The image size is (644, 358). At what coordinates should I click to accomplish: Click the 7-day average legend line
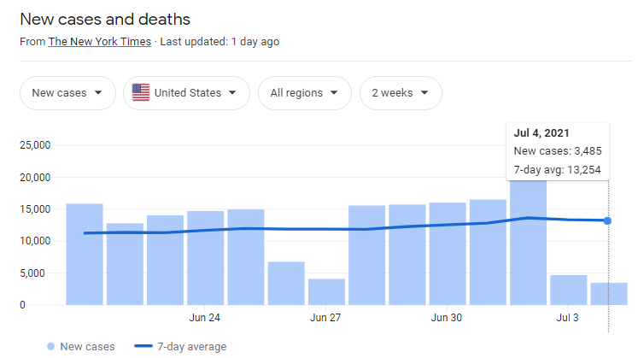coord(143,346)
